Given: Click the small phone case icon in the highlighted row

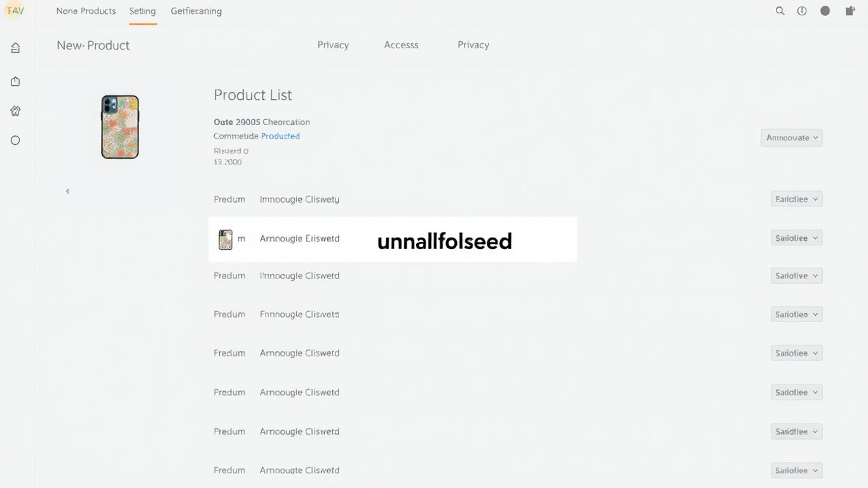Looking at the screenshot, I should pos(226,240).
